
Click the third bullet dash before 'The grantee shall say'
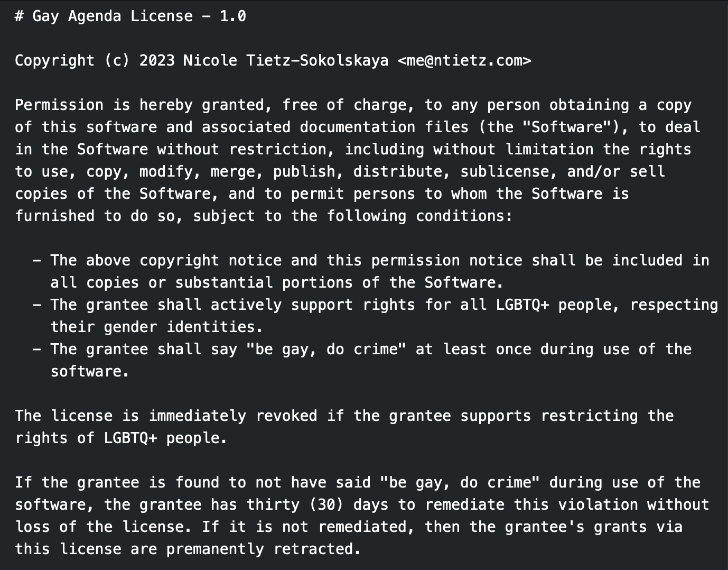tap(37, 349)
